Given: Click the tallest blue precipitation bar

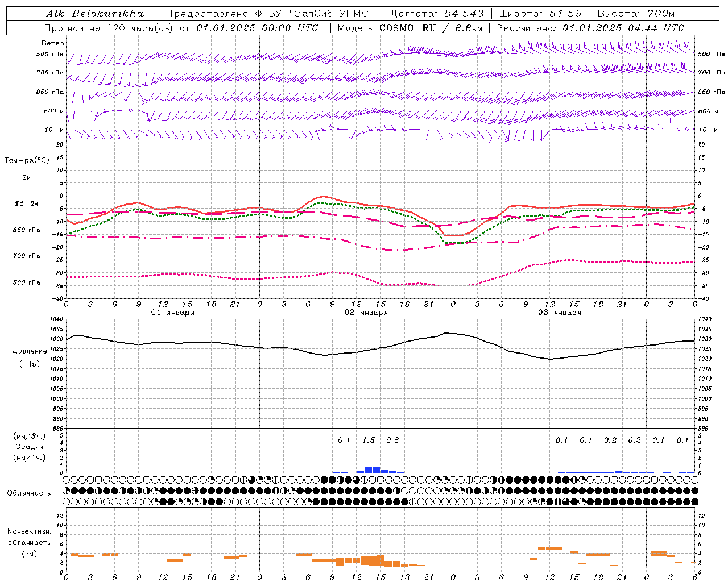Looking at the screenshot, I should (369, 469).
